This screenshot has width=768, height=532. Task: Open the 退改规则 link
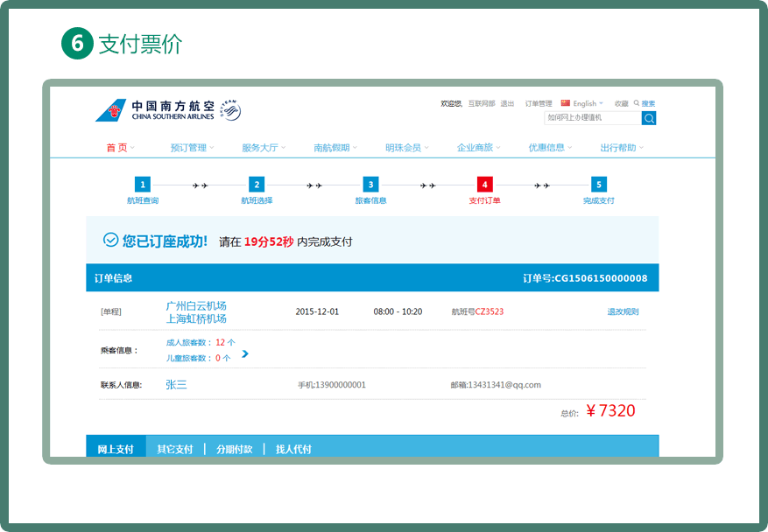pos(623,311)
